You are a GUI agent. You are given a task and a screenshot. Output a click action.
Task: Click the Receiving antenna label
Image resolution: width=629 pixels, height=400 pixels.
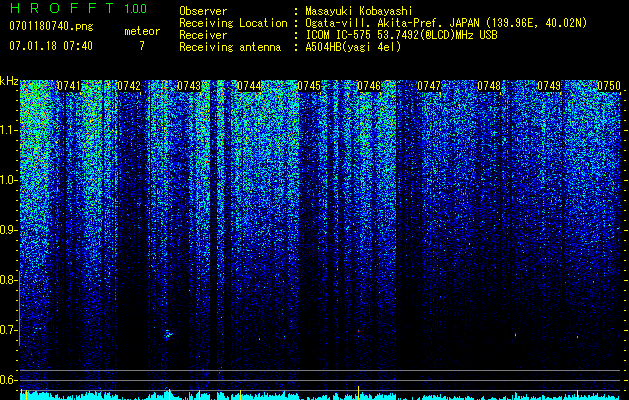(230, 47)
